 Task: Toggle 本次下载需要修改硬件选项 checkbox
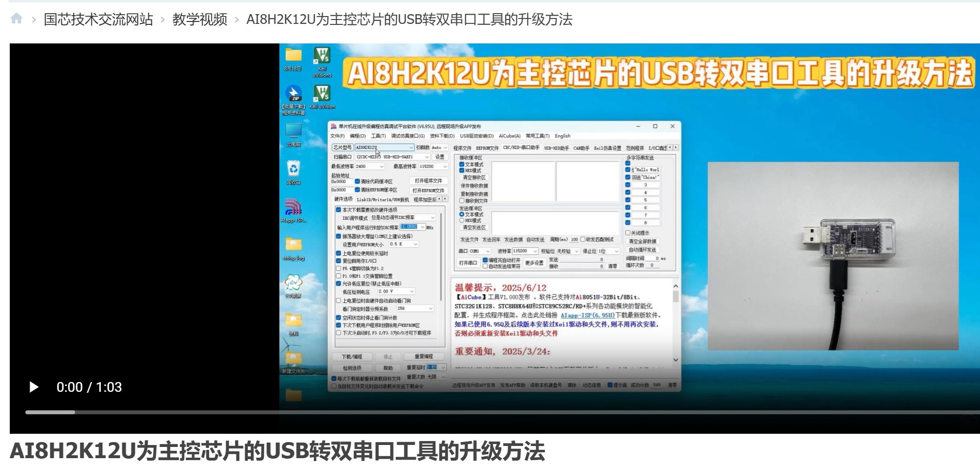click(x=338, y=210)
